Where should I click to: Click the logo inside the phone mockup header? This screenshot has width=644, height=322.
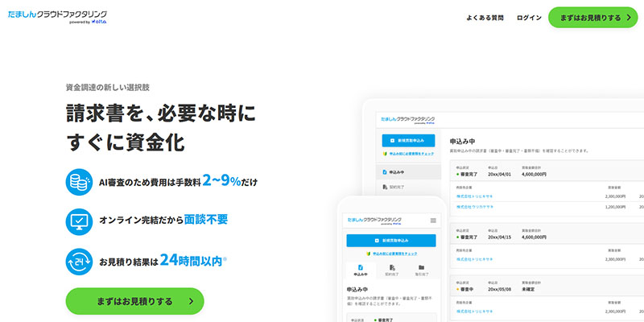point(374,221)
